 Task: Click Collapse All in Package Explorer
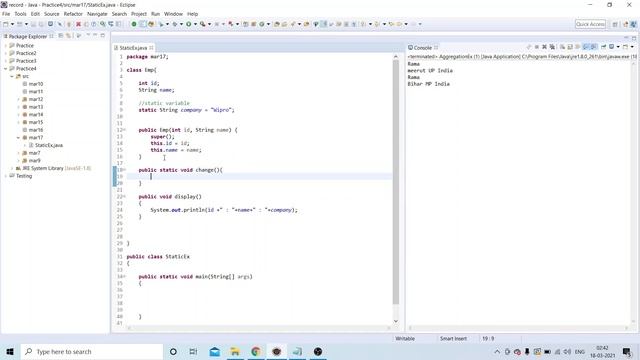click(x=60, y=36)
